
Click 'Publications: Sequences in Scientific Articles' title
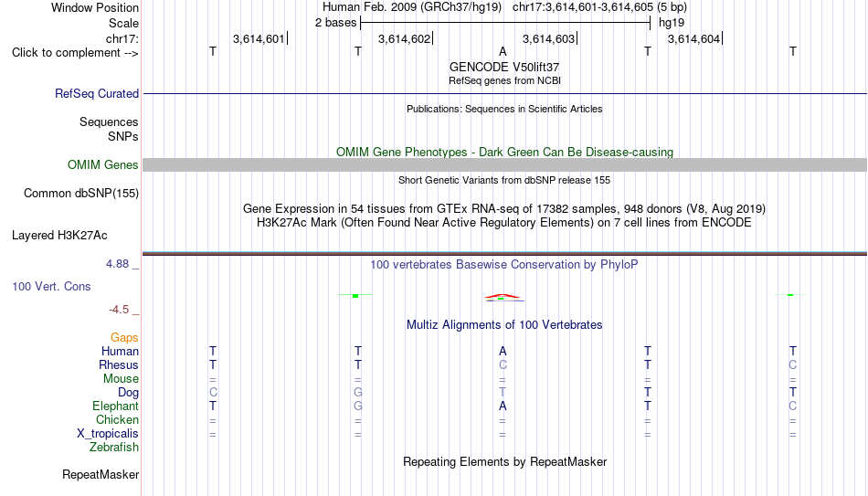click(x=504, y=109)
